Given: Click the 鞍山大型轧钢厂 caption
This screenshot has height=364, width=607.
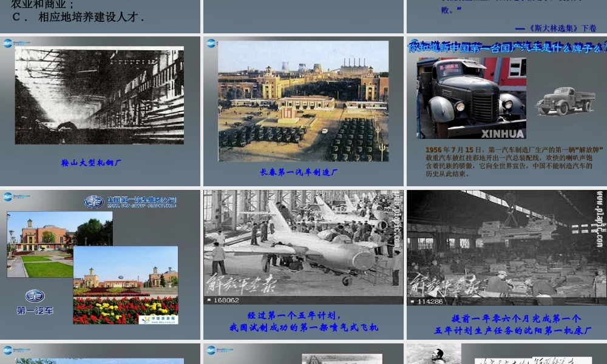Looking at the screenshot, I should pyautogui.click(x=92, y=163).
